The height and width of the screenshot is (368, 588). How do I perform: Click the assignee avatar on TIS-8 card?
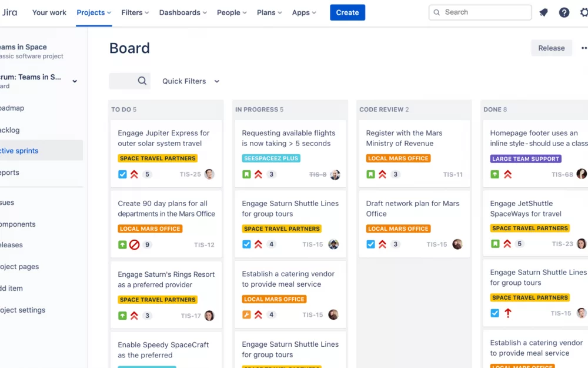point(335,175)
